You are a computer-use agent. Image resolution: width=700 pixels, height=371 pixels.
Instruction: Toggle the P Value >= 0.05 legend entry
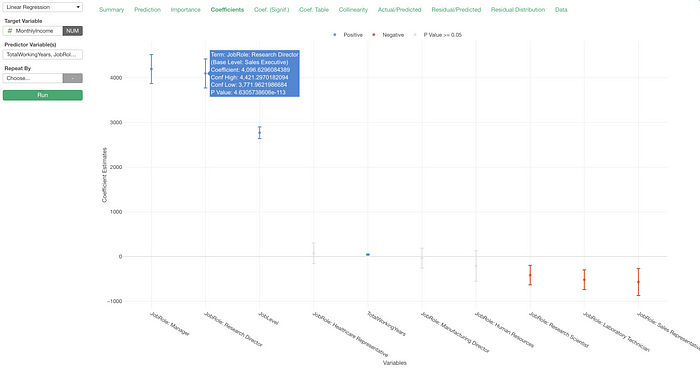[438, 35]
